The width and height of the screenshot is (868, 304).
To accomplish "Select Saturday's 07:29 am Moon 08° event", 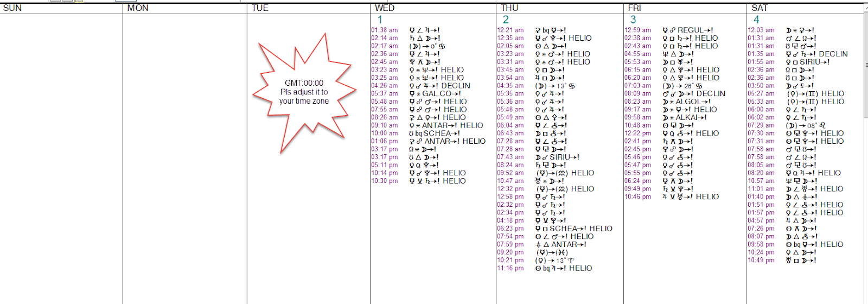I will [x=787, y=125].
